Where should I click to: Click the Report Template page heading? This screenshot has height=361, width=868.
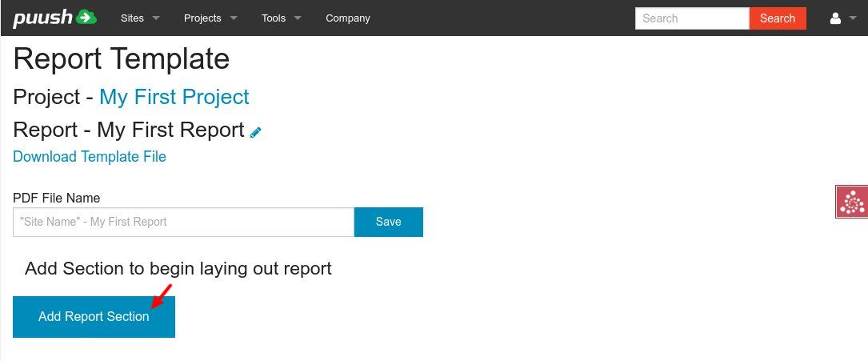(121, 59)
